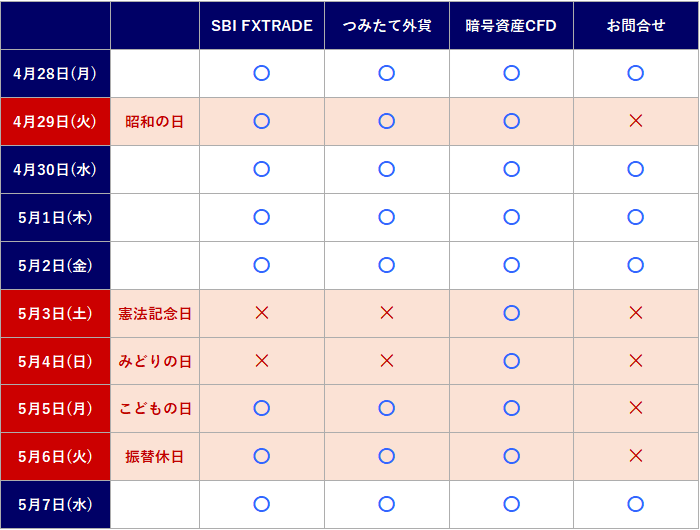This screenshot has width=700, height=530.
Task: Click the 憲法記念日 holiday label
Action: 154,314
